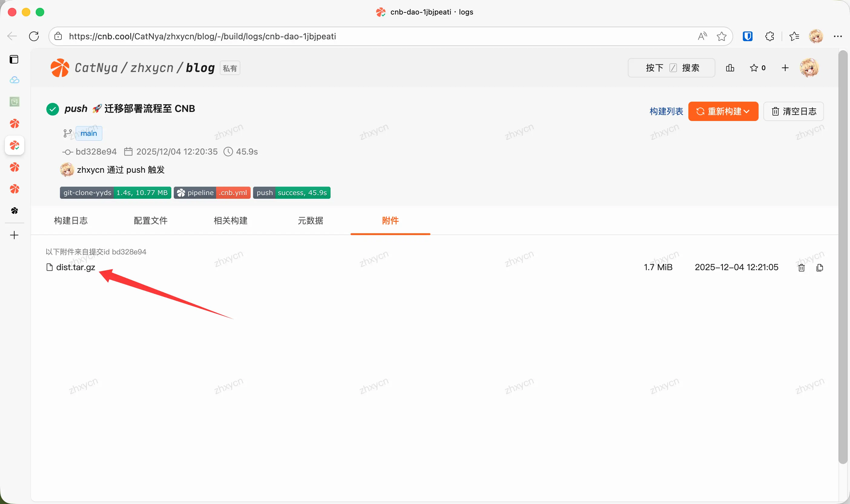Screen dimensions: 850x504
Task: Open user avatar menu in header
Action: 809,68
